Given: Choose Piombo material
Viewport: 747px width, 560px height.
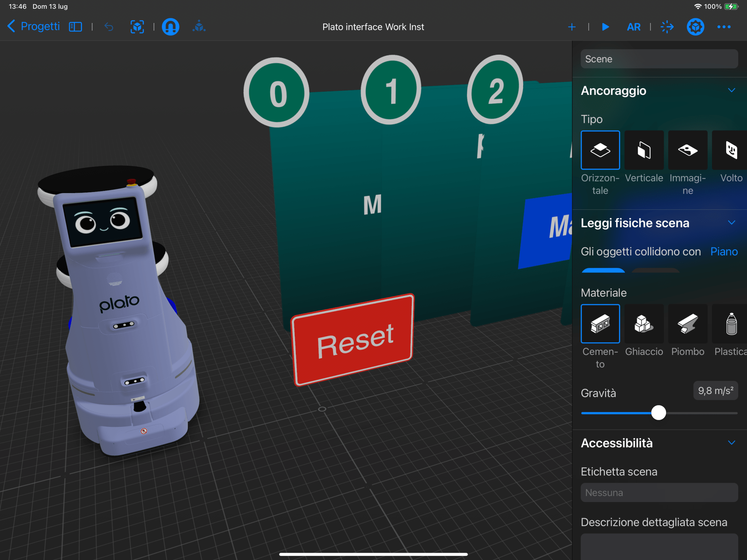Looking at the screenshot, I should [688, 324].
